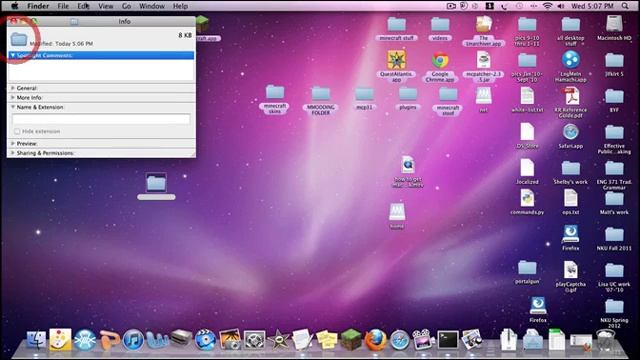Screen dimensions: 640x360
Task: Expand Sharing & Permissions section
Action: click(13, 153)
